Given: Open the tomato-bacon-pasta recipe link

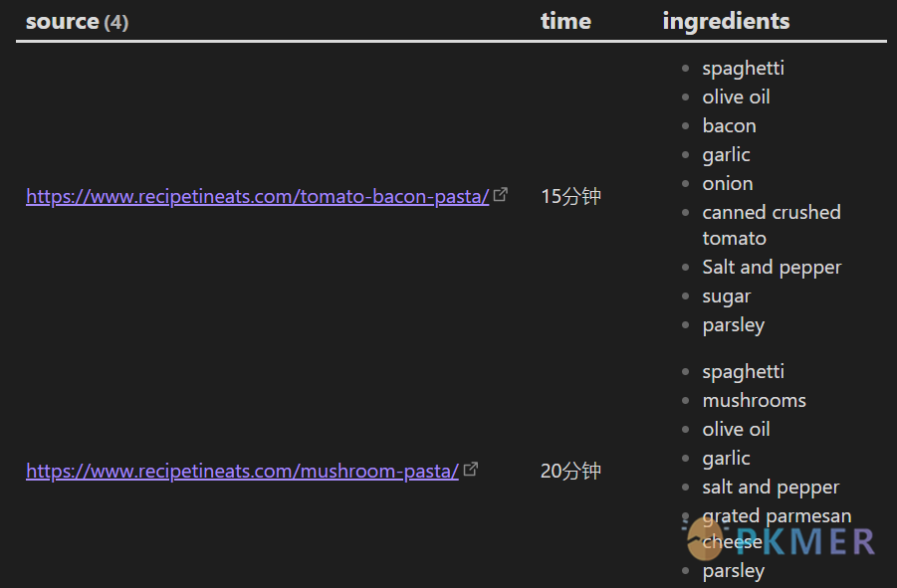Looking at the screenshot, I should coord(257,197).
